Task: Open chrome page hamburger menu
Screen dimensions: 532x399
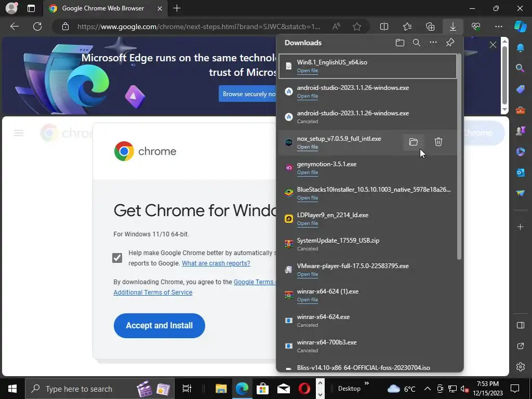Action: click(19, 133)
